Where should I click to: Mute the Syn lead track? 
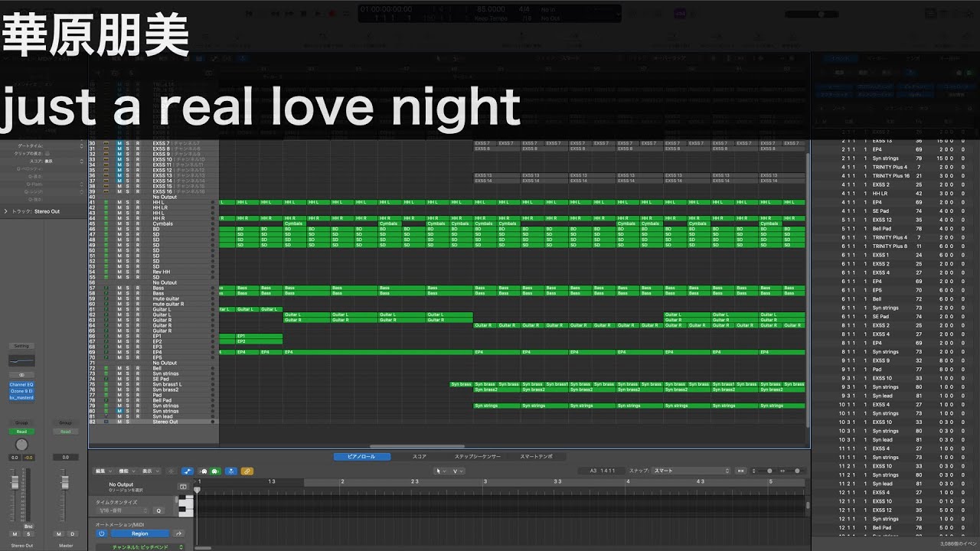coord(119,416)
